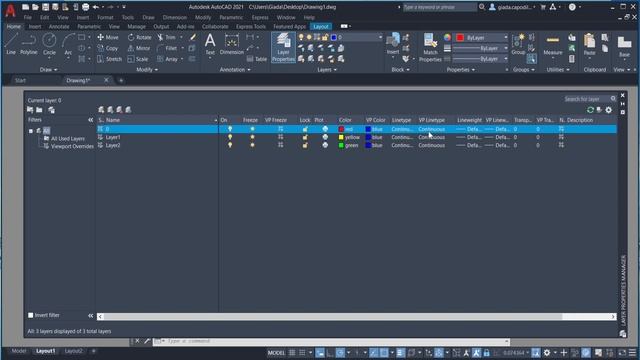Click the Linetype column header
640x360 pixels.
[x=401, y=120]
